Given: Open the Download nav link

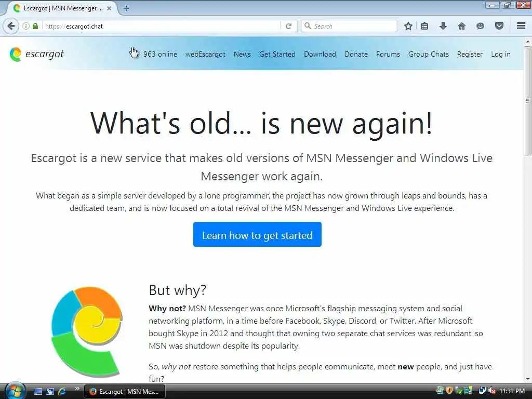Looking at the screenshot, I should (320, 54).
